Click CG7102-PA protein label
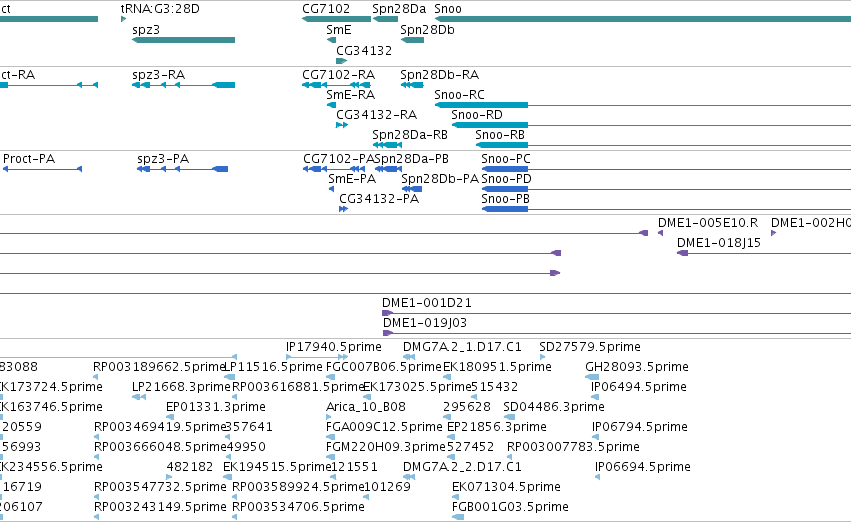 pos(338,159)
